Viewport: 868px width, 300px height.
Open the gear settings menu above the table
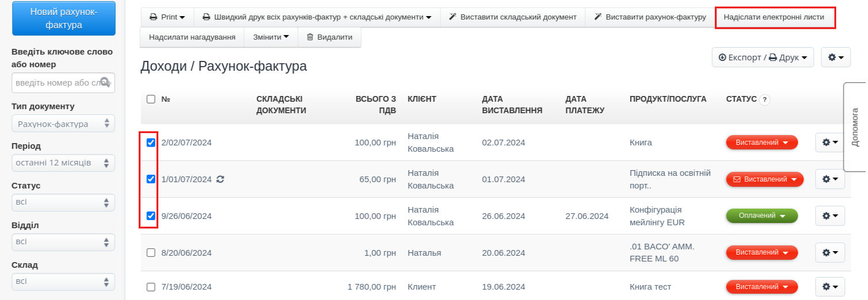(835, 57)
